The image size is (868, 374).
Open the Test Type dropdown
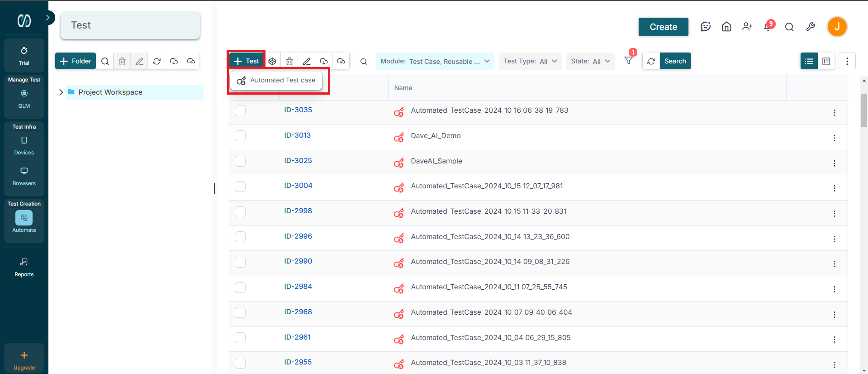tap(531, 61)
